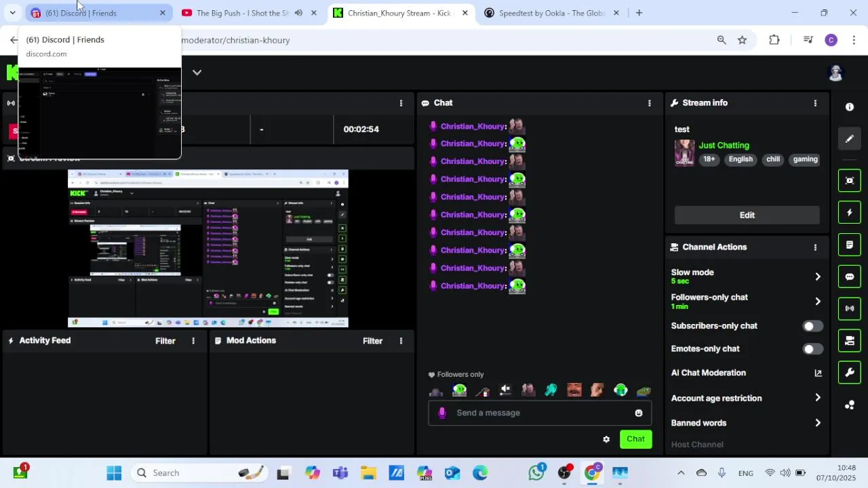
Task: Expand Slow mode settings
Action: coord(818,277)
